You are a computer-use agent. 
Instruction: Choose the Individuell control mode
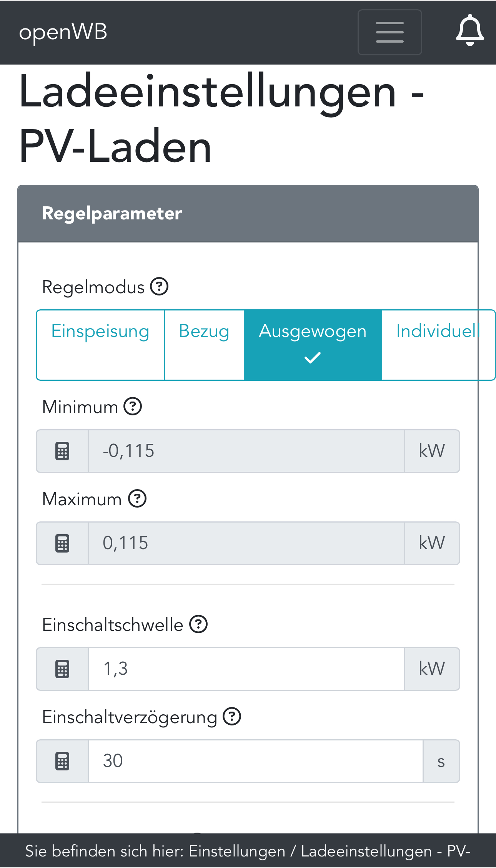(438, 345)
